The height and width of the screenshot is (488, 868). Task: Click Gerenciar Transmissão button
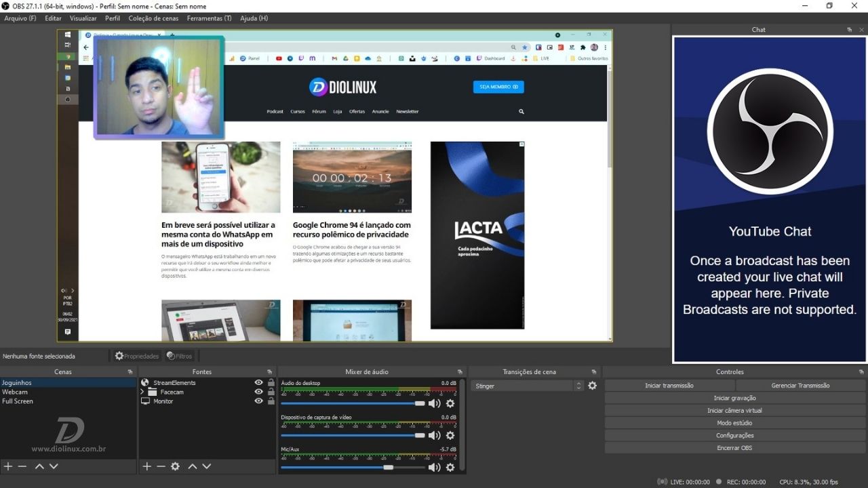[x=800, y=386]
